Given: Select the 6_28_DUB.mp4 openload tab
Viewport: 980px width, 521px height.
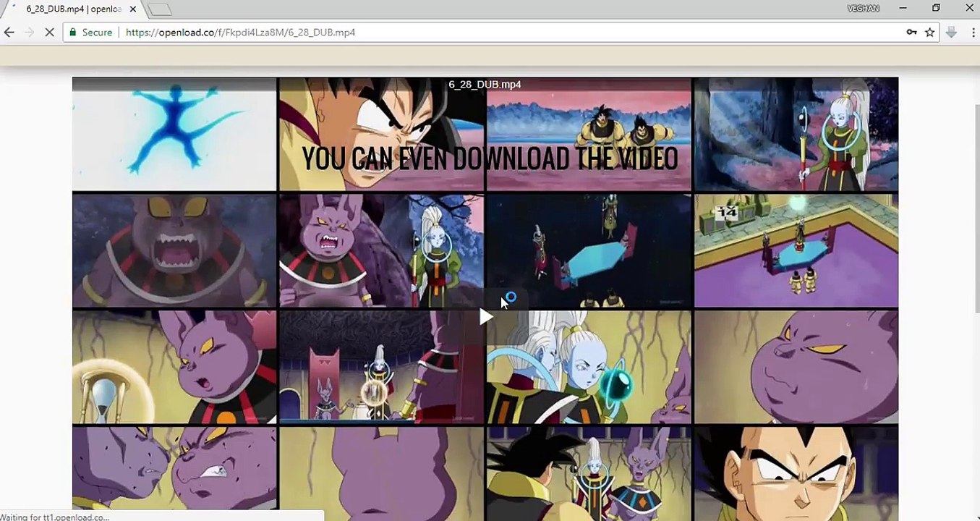Looking at the screenshot, I should pos(72,9).
